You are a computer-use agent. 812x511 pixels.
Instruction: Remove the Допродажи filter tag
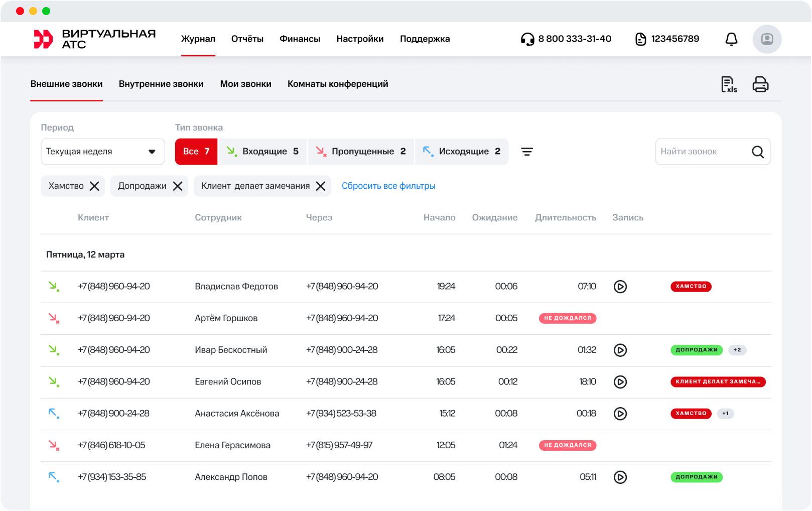point(178,186)
